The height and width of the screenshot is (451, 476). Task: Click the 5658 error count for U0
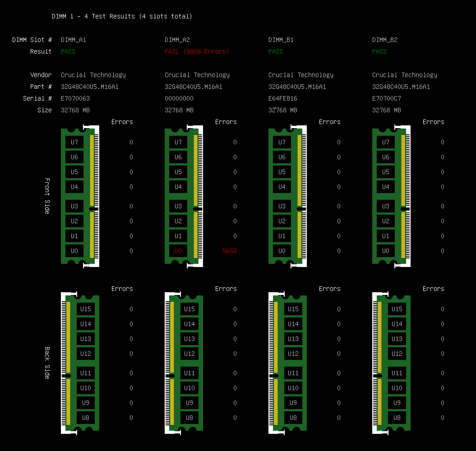229,251
